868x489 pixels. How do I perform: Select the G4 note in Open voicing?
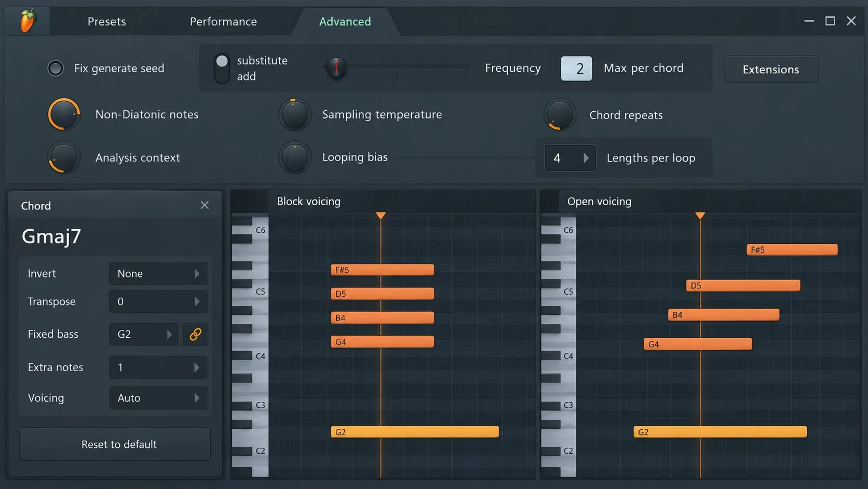point(698,344)
